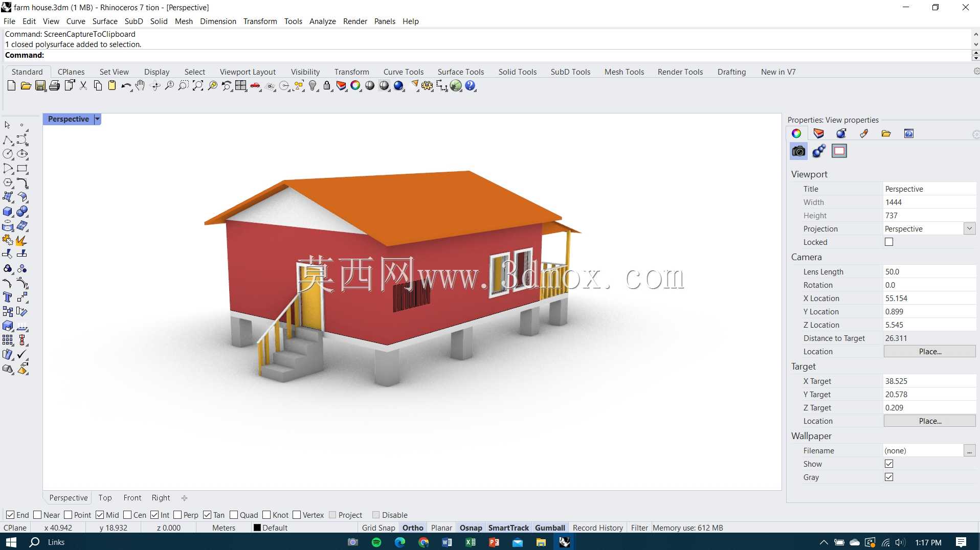Select the Circle tool in left toolbar
Image resolution: width=980 pixels, height=550 pixels.
pyautogui.click(x=8, y=154)
